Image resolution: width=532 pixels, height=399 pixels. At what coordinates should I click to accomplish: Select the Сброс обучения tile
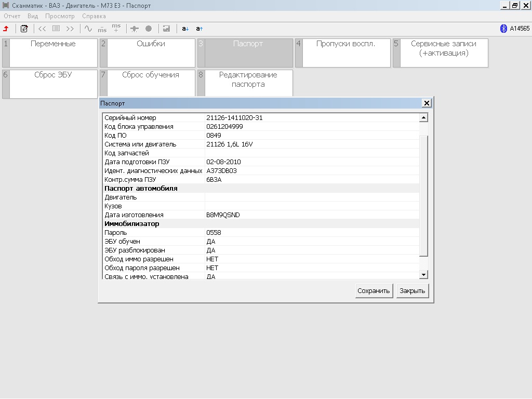tap(148, 84)
